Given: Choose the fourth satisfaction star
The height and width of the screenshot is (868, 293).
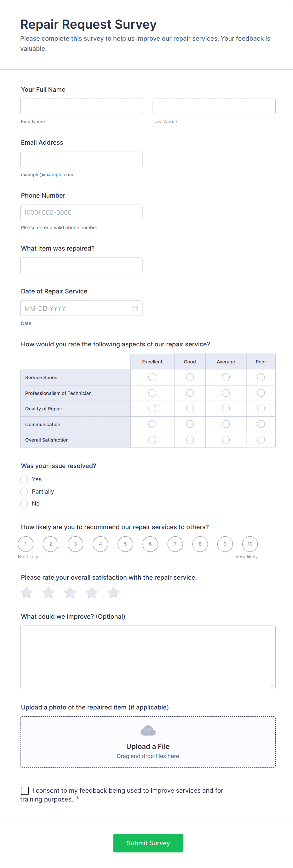Looking at the screenshot, I should [92, 592].
